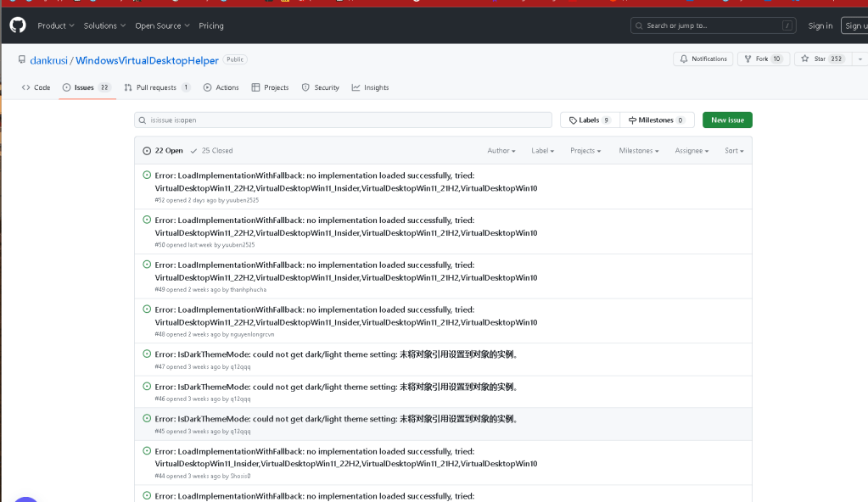Expand the Label filter dropdown

[542, 151]
